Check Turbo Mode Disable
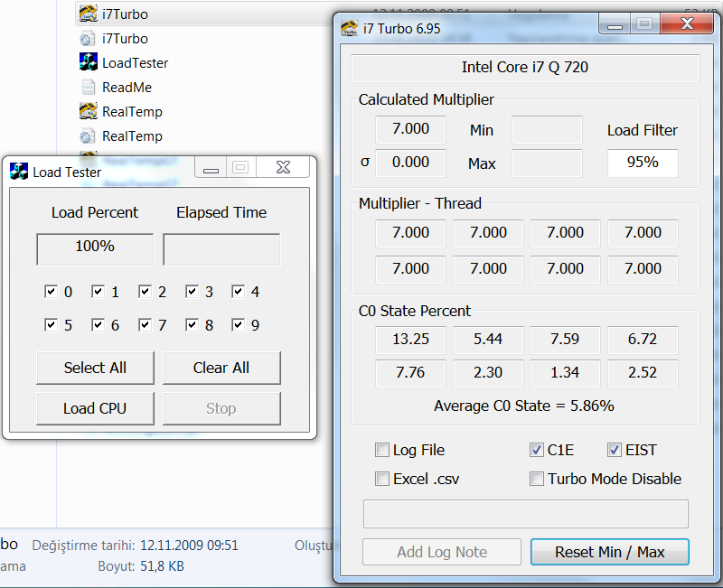This screenshot has height=588, width=723. tap(536, 479)
